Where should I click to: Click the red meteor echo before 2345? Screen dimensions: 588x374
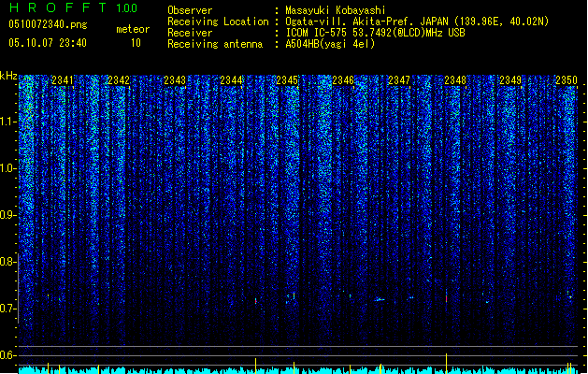pyautogui.click(x=256, y=301)
